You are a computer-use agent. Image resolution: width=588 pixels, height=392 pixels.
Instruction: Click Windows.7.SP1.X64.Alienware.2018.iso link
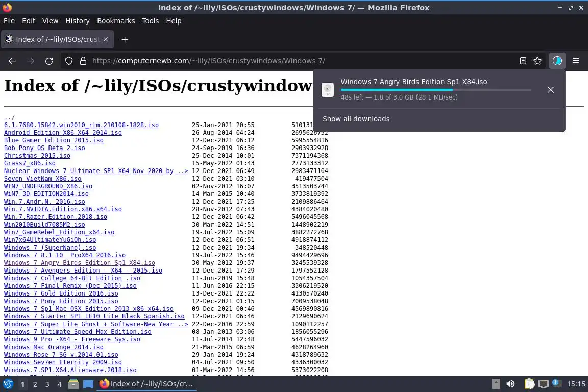tap(70, 370)
